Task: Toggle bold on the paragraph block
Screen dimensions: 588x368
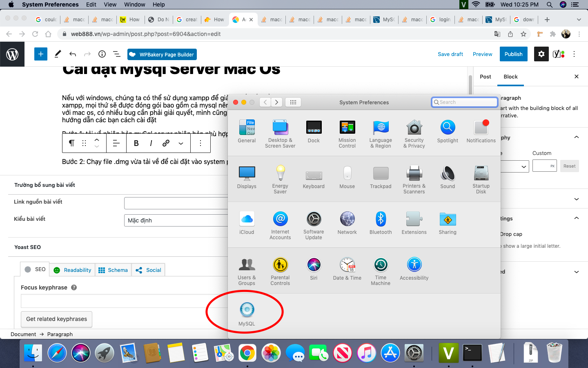Action: tap(136, 143)
